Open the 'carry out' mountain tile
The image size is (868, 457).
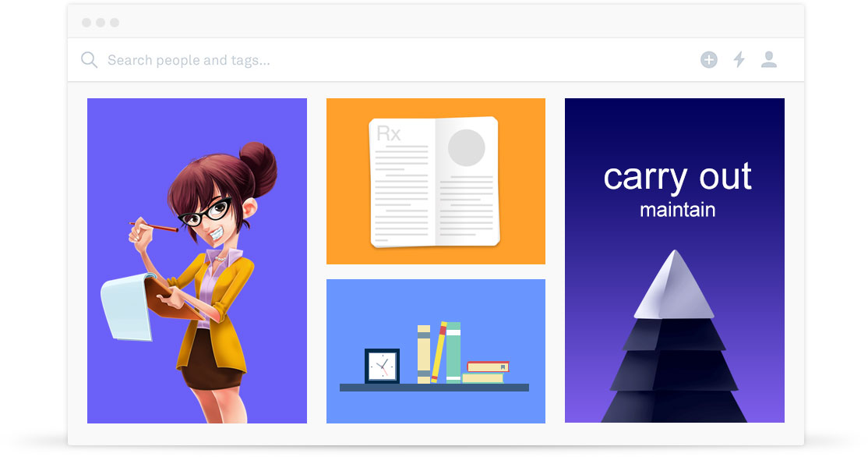674,261
